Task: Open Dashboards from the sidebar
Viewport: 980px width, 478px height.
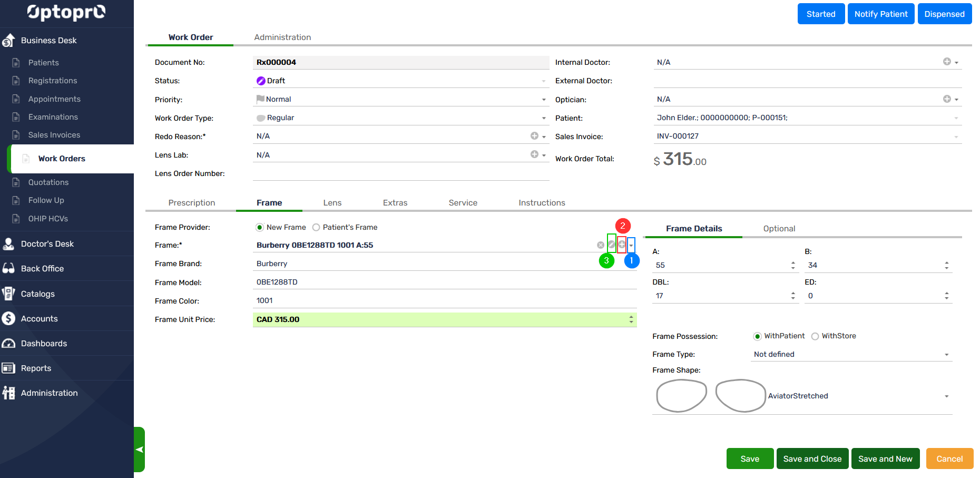Action: 44,344
